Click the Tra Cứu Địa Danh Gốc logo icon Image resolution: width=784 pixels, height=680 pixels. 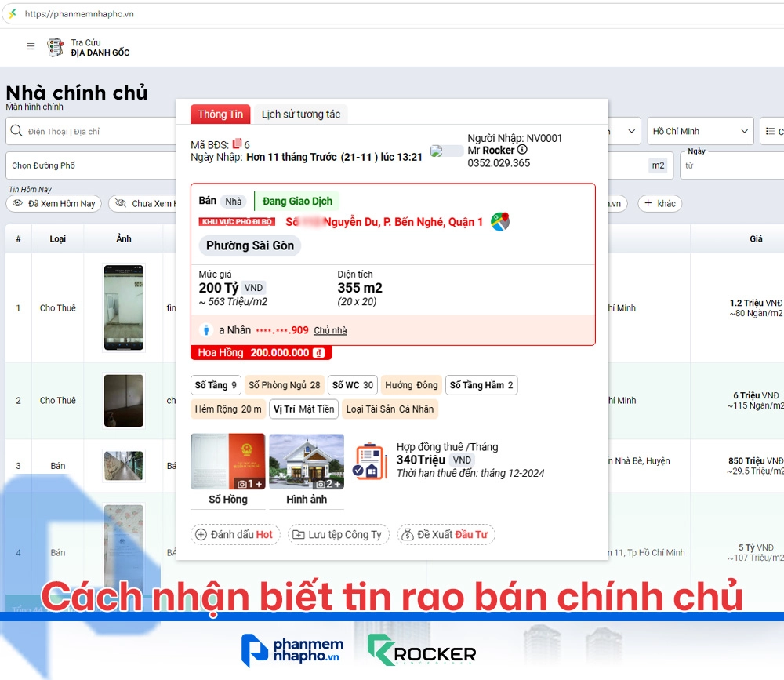[x=55, y=47]
